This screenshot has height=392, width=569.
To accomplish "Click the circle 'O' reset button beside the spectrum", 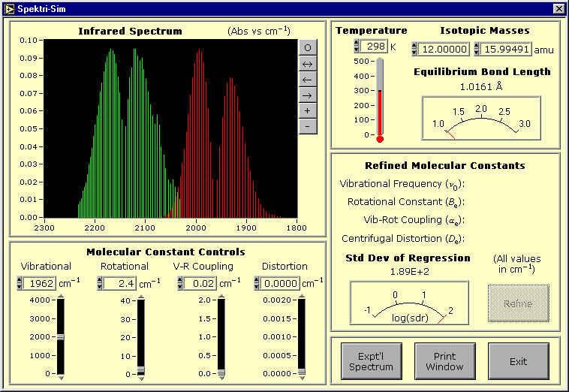I will (306, 47).
